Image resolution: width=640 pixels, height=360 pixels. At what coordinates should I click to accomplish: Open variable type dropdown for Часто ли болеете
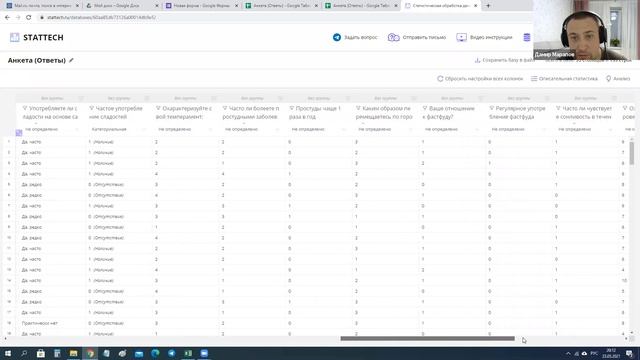(251, 129)
